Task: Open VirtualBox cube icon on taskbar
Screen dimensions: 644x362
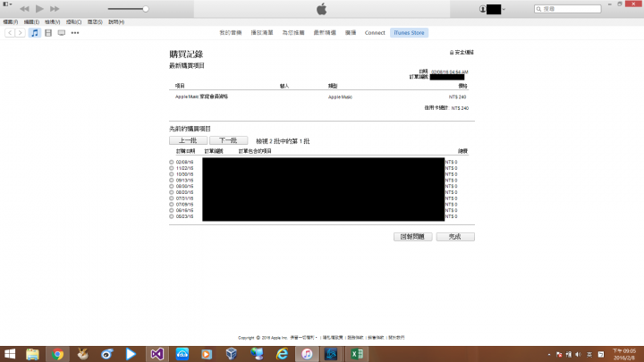Action: 232,354
